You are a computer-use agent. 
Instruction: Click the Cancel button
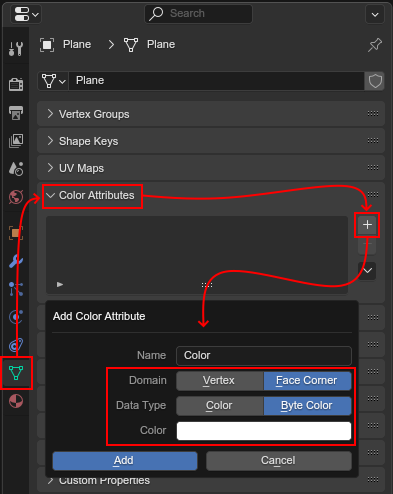279,461
